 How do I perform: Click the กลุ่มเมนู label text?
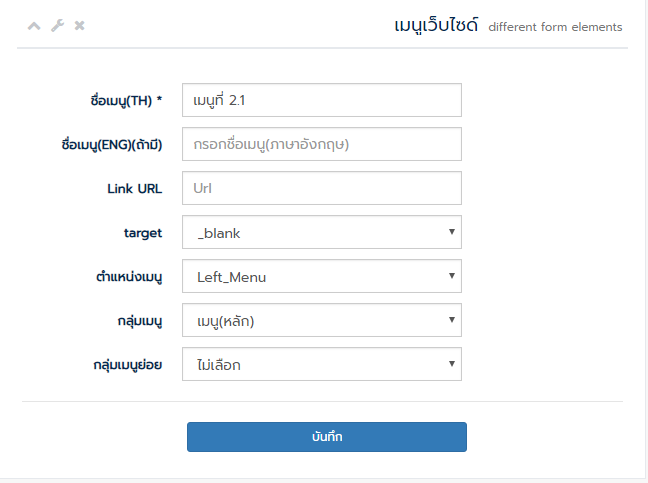coord(140,321)
